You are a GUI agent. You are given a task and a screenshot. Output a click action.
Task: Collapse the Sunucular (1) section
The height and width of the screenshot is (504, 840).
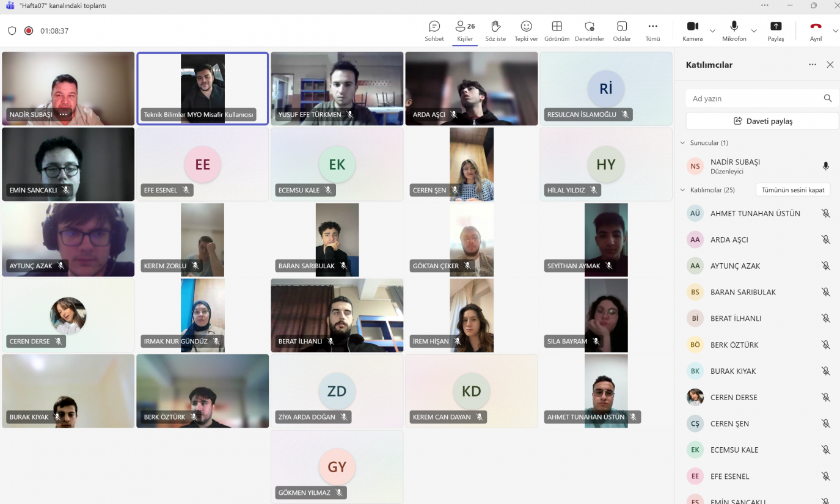(683, 143)
